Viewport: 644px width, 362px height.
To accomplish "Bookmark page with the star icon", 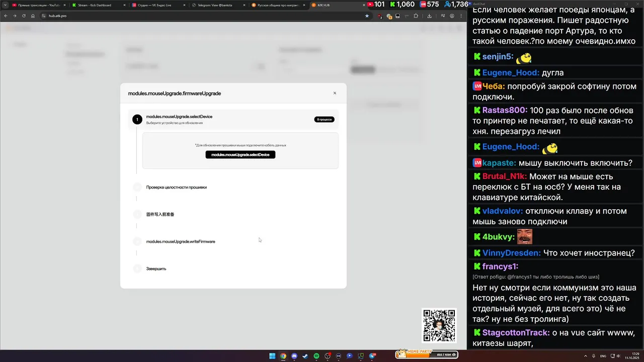I will pyautogui.click(x=367, y=16).
